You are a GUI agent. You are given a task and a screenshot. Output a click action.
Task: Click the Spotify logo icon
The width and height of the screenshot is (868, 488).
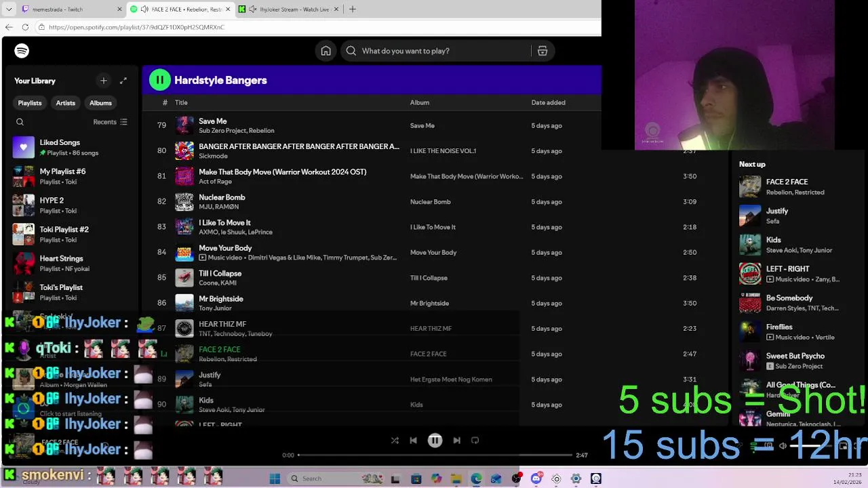[x=22, y=51]
